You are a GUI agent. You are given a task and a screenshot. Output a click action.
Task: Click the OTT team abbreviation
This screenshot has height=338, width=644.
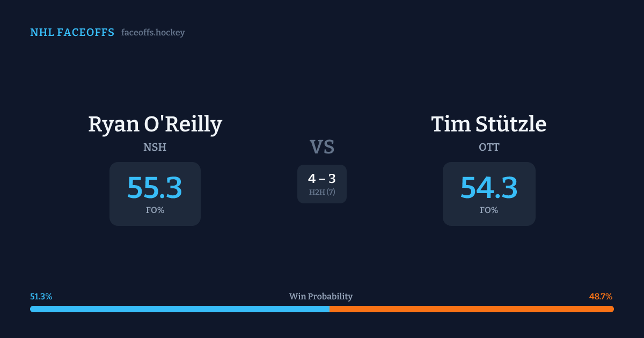[489, 147]
